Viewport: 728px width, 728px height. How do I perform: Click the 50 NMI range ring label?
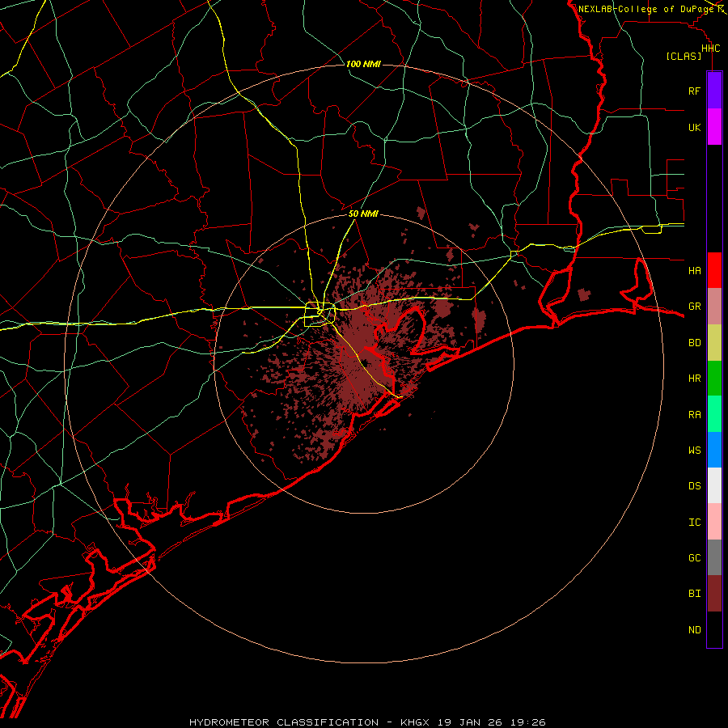363,214
